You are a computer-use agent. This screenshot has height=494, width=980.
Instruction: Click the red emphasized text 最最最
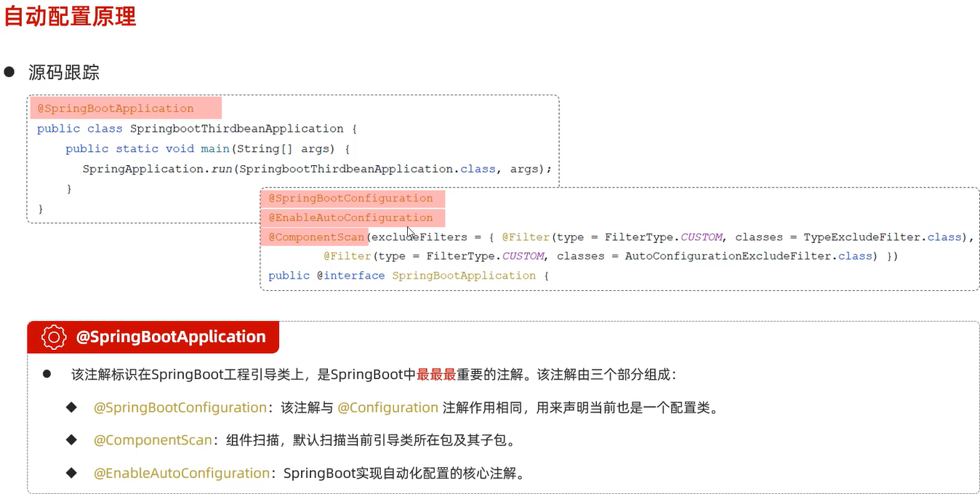[436, 375]
